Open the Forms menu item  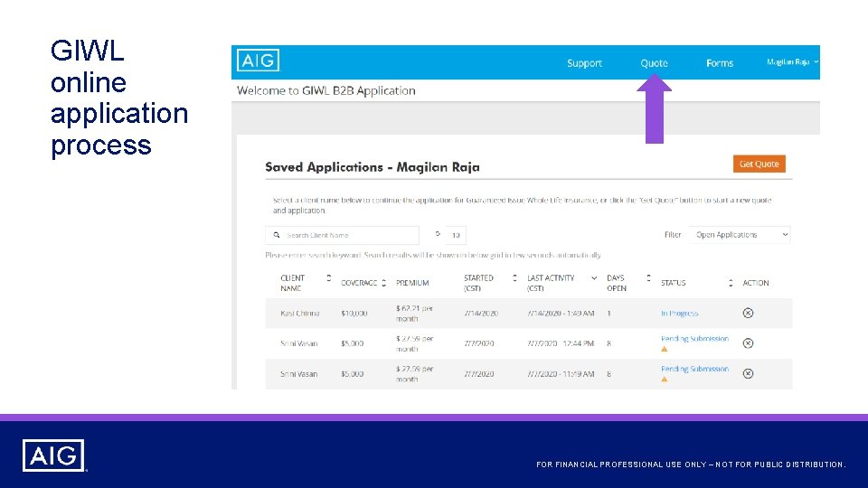tap(719, 63)
